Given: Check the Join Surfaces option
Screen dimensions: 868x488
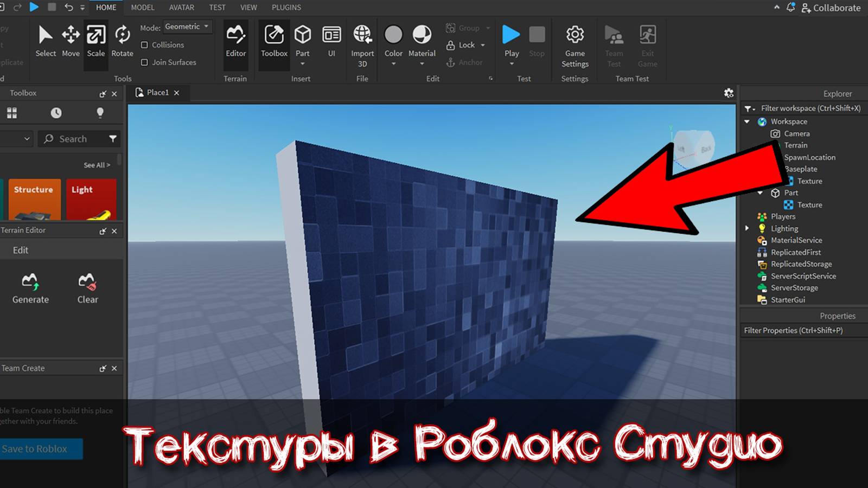Looking at the screenshot, I should pos(144,62).
